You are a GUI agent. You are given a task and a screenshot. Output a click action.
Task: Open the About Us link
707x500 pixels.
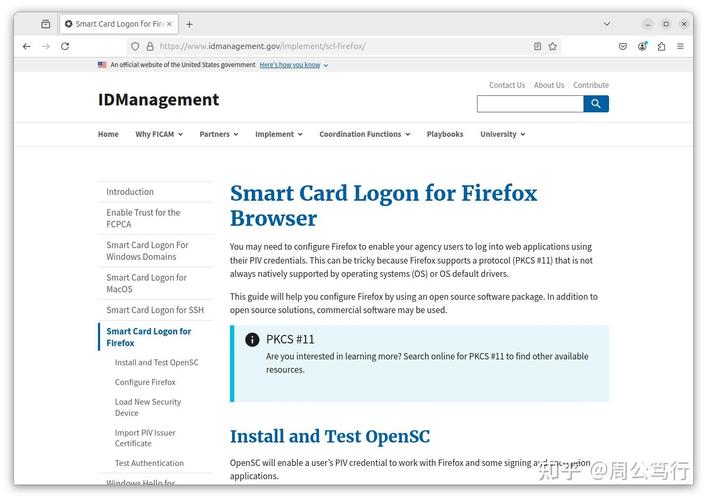click(x=549, y=85)
